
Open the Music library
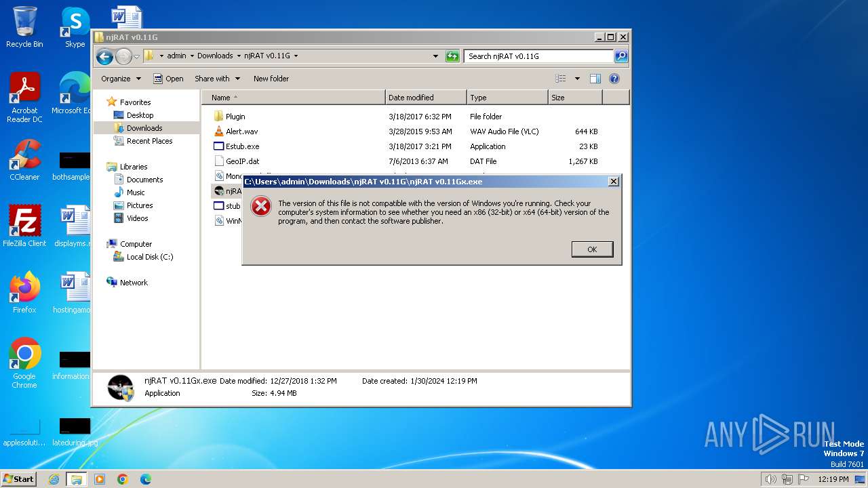click(136, 192)
